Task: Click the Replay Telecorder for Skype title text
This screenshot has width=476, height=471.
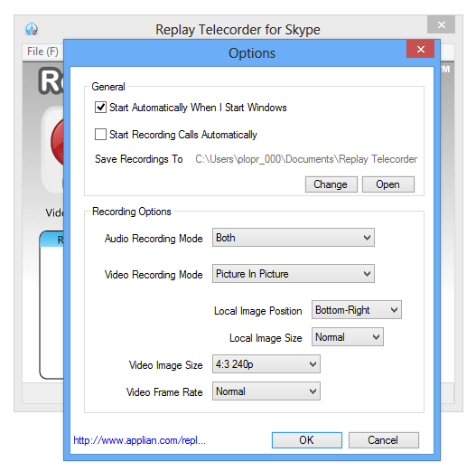Action: click(x=238, y=30)
